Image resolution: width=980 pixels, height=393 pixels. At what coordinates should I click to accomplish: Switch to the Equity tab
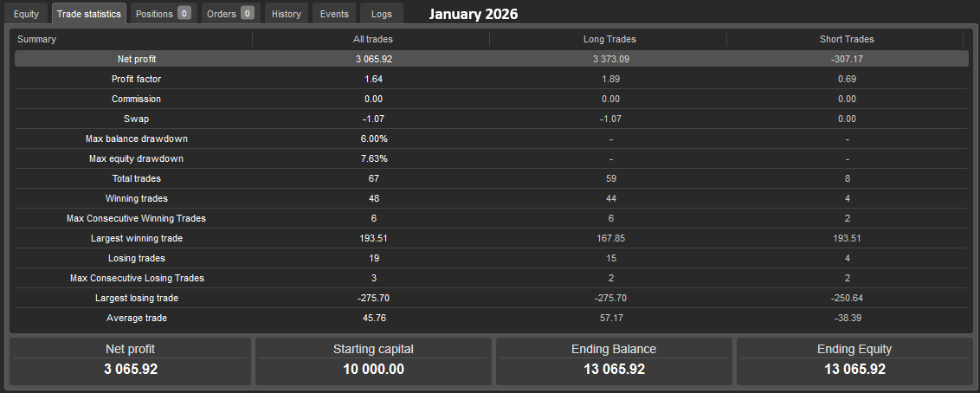[26, 14]
